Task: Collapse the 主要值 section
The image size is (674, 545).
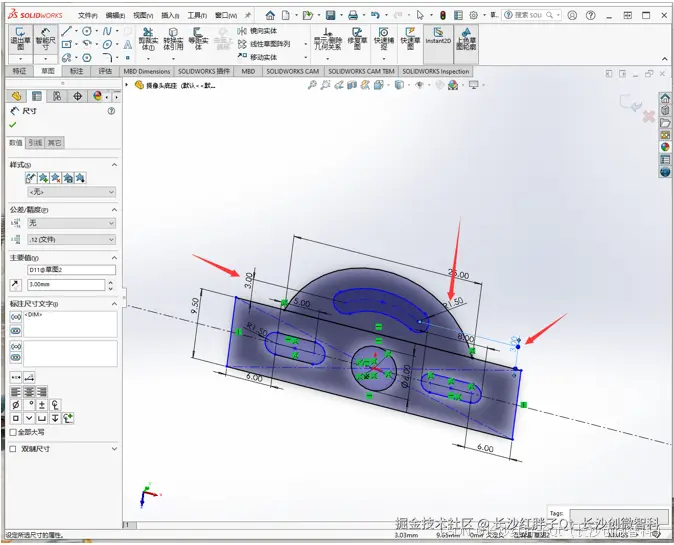Action: (114, 258)
